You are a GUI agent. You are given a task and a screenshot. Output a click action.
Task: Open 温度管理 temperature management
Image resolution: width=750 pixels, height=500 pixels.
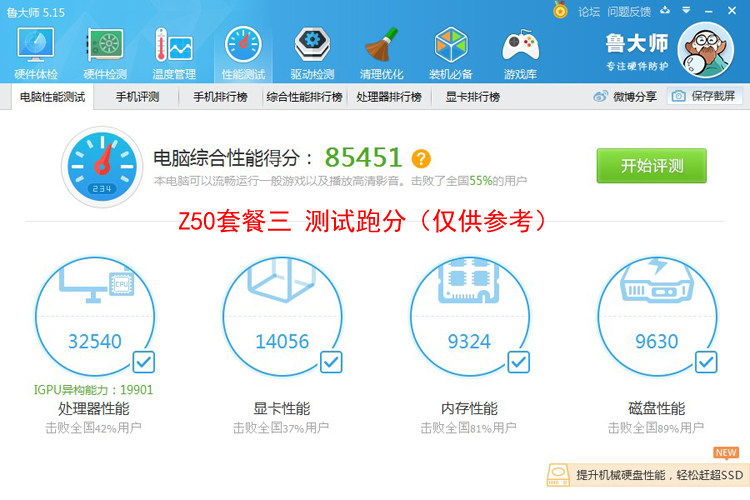pyautogui.click(x=174, y=53)
